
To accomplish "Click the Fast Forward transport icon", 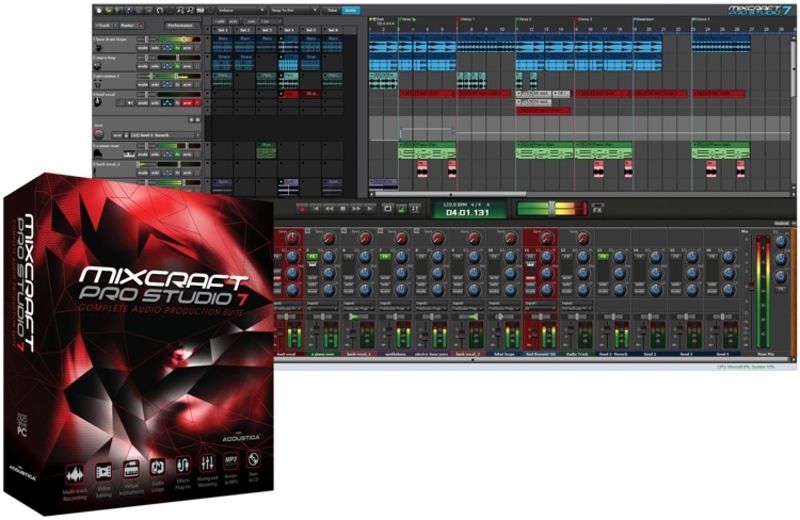I will 356,208.
